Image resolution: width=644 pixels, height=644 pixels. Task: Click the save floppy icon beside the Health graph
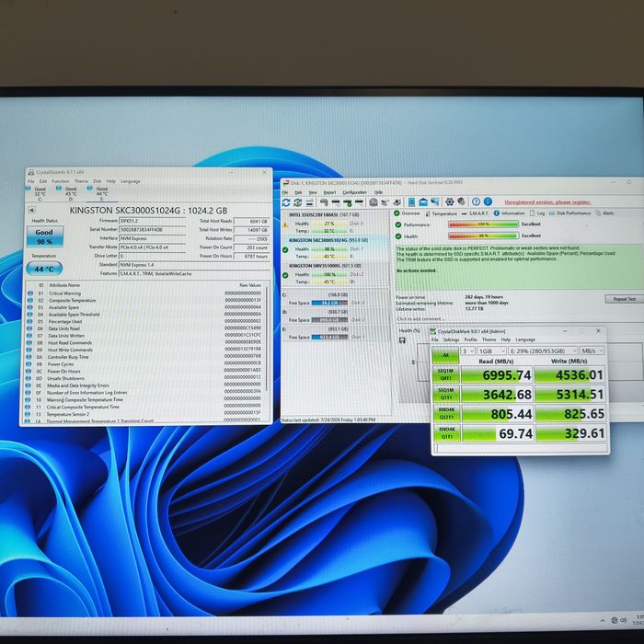(x=402, y=340)
